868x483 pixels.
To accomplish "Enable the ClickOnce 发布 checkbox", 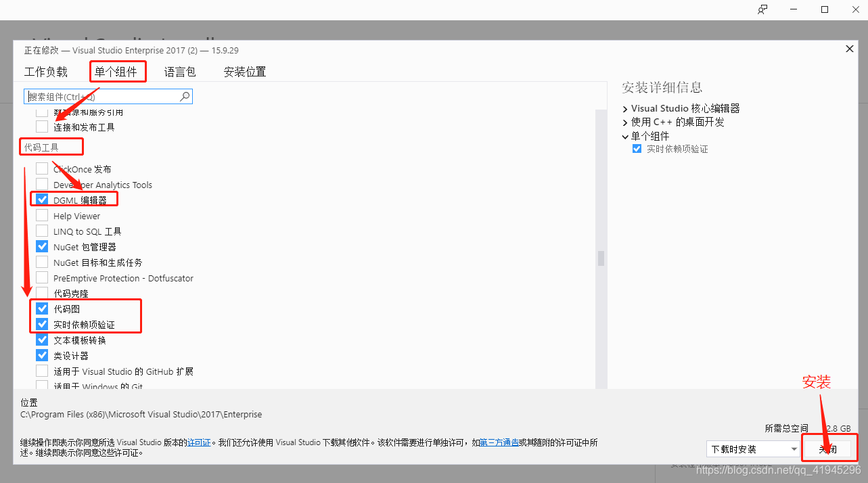I will 42,168.
